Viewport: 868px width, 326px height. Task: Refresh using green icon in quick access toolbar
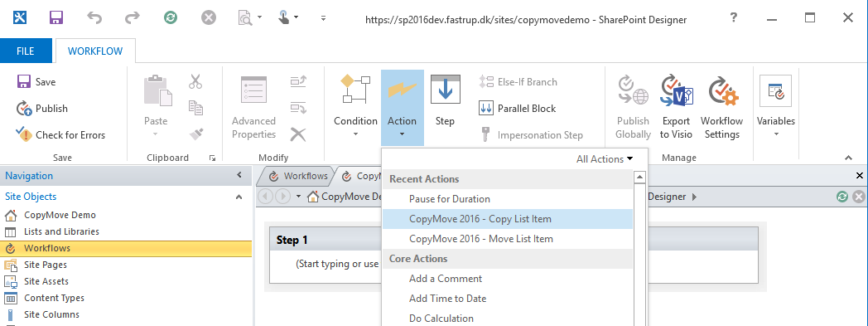pyautogui.click(x=171, y=17)
